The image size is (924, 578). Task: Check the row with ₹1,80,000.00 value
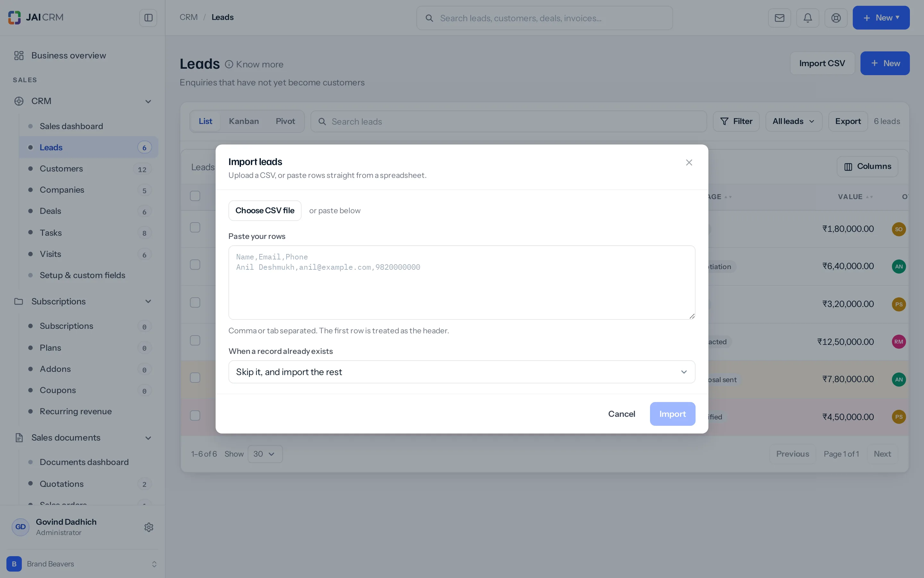click(195, 227)
